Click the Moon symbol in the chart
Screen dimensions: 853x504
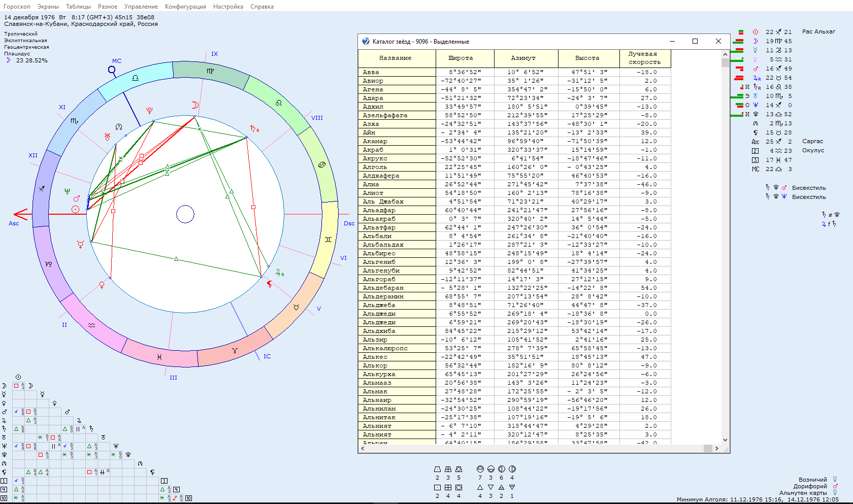pyautogui.click(x=195, y=105)
